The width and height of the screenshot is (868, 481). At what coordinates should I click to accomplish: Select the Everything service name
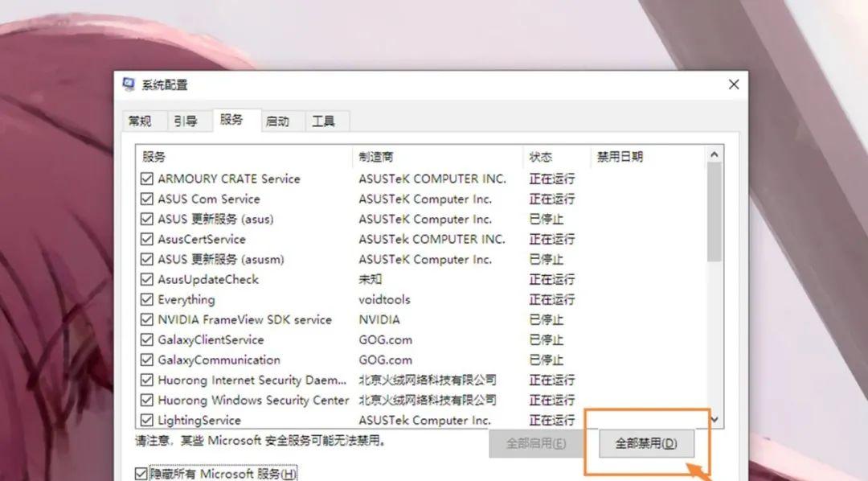tap(186, 299)
